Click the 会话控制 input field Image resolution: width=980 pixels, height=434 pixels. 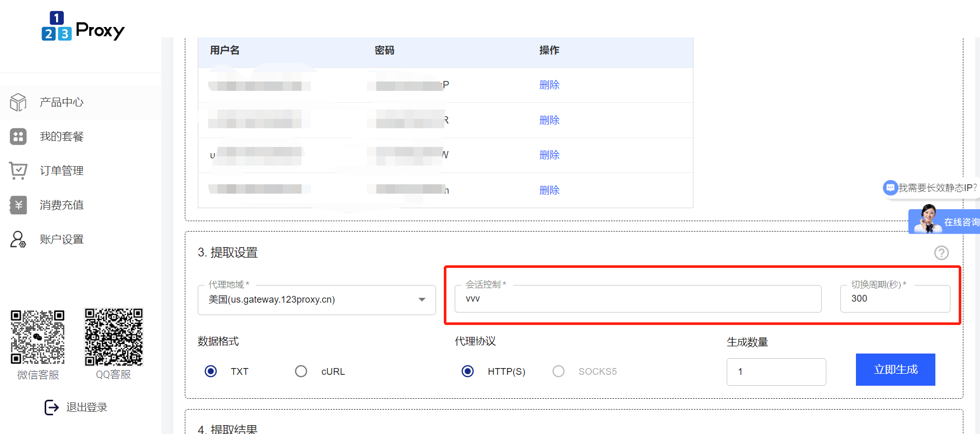point(637,299)
